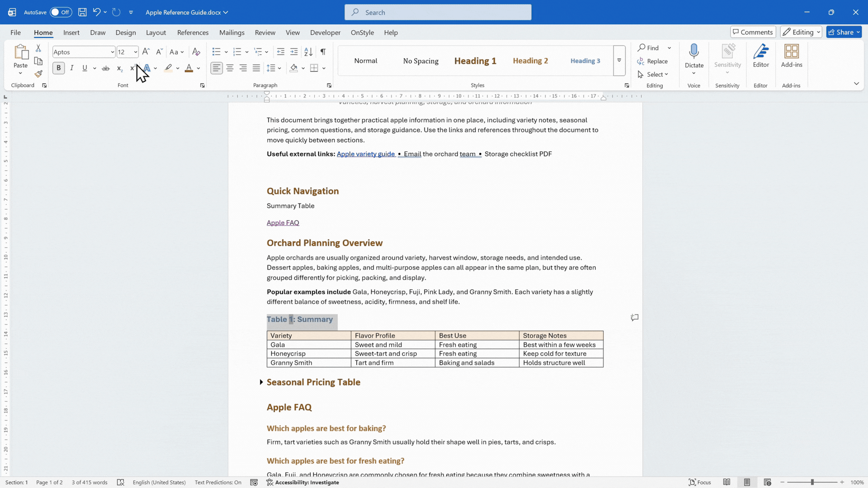Open bullet list style dropdown arrow
The image size is (868, 488).
pyautogui.click(x=226, y=52)
